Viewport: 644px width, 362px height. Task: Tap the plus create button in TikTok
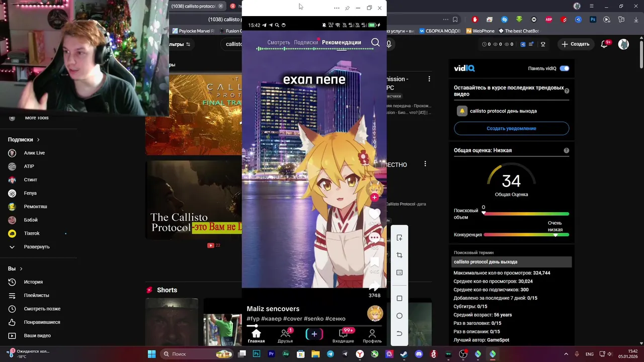point(314,334)
